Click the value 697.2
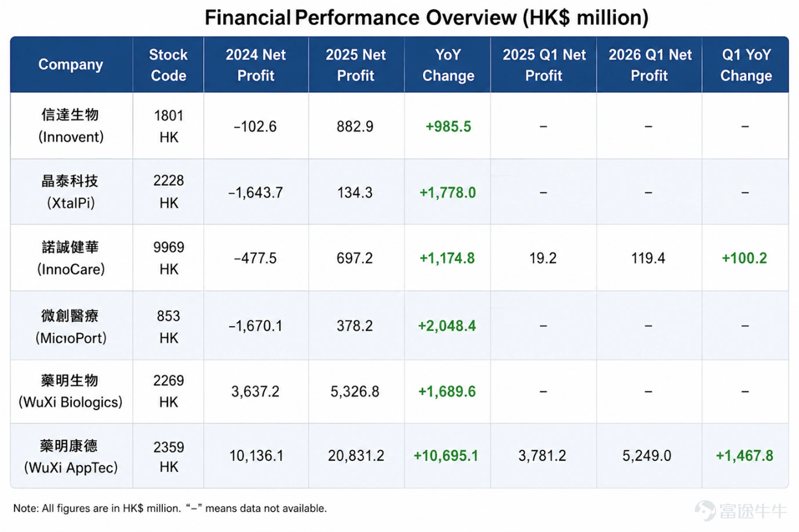 (355, 258)
